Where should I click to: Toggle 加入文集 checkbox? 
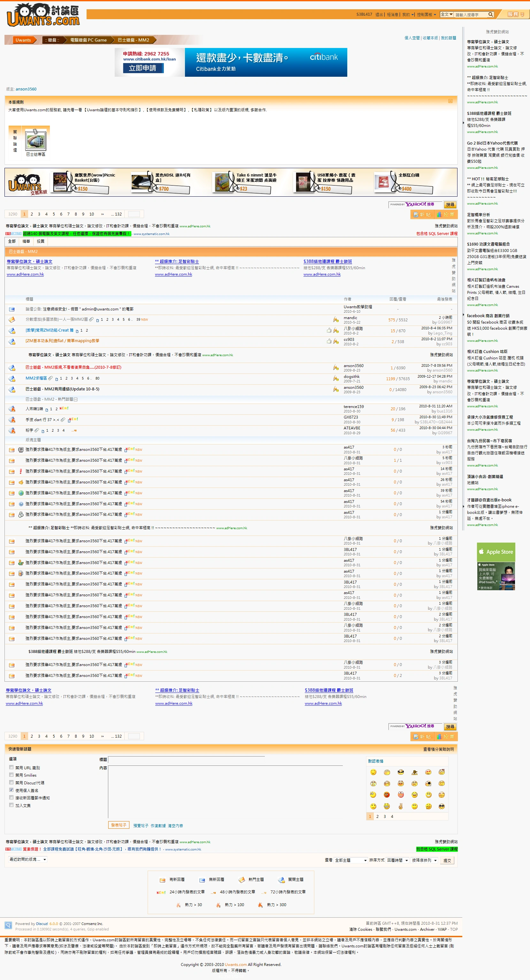(12, 805)
